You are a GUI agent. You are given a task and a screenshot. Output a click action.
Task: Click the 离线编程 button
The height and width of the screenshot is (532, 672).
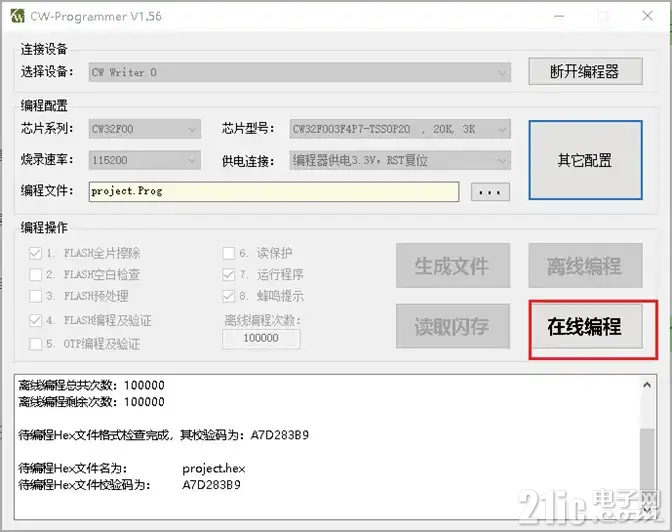[x=585, y=265]
